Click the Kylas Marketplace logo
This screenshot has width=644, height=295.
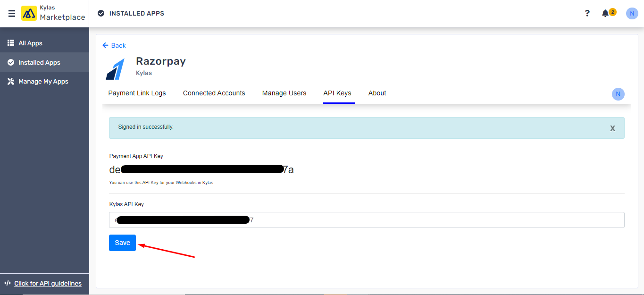(x=53, y=13)
